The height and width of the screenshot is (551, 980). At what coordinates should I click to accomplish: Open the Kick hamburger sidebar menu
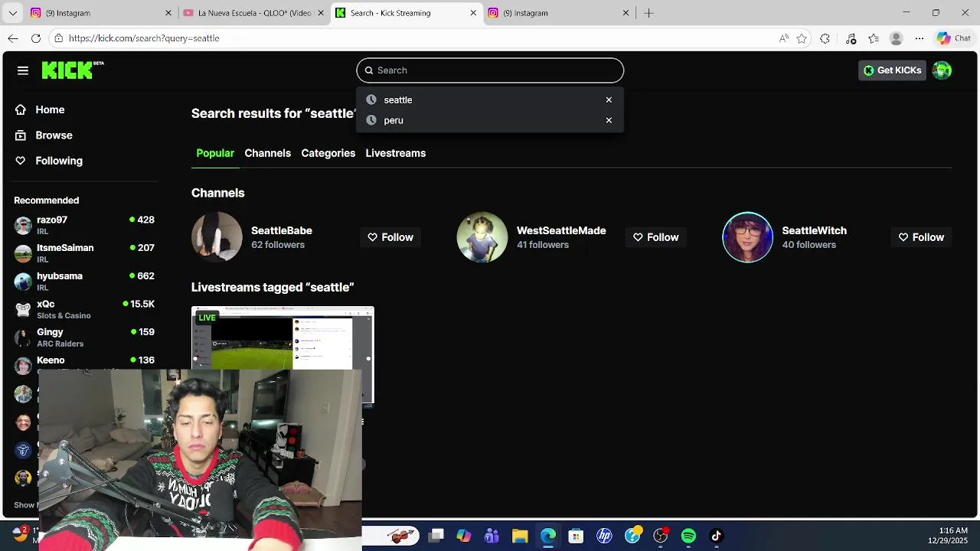pos(23,70)
